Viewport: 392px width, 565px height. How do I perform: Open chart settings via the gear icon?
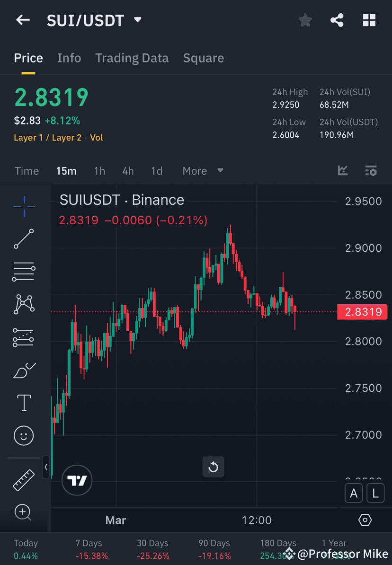tap(365, 520)
